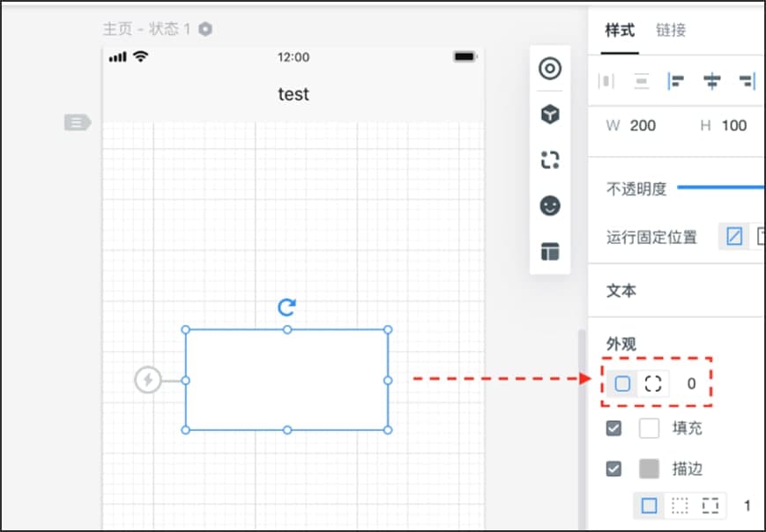This screenshot has width=766, height=532.
Task: Open the target circle component panel
Action: point(550,69)
